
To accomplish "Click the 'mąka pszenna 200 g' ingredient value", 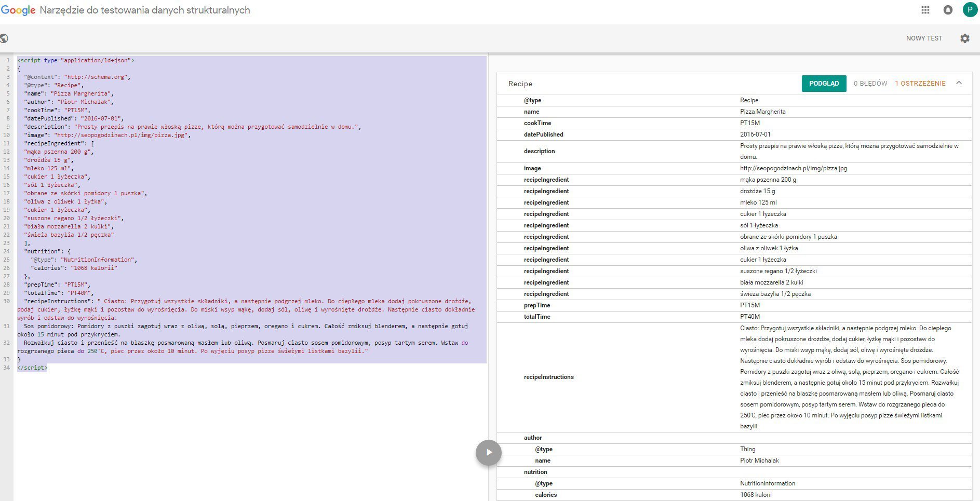I will (768, 180).
